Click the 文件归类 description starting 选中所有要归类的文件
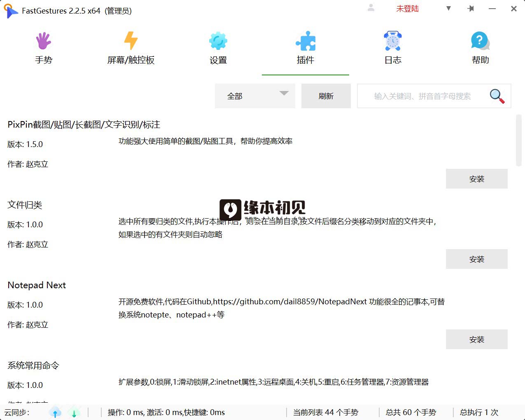This screenshot has width=525, height=420. click(278, 228)
